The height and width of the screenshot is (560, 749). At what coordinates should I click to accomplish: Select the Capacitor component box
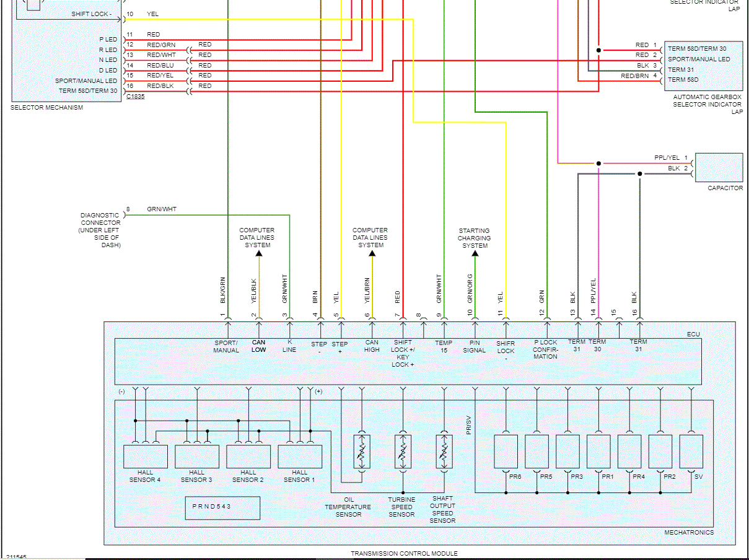719,167
